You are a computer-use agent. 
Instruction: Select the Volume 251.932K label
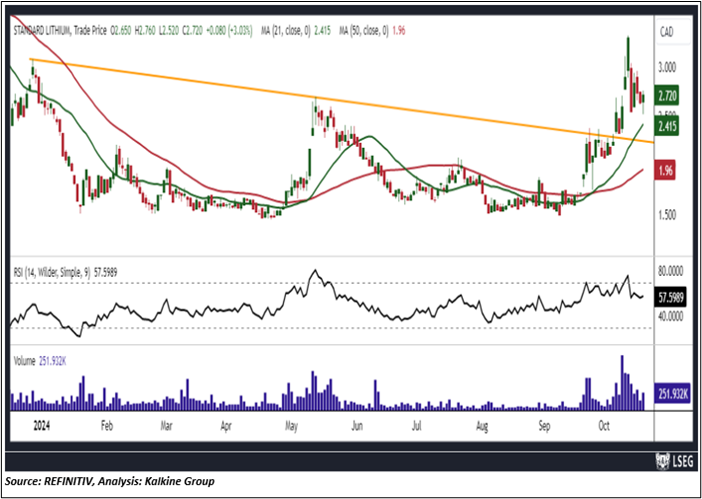coord(41,362)
